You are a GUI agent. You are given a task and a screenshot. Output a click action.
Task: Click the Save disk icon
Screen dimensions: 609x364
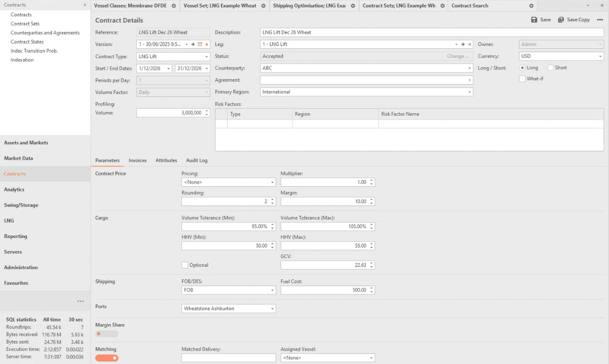pyautogui.click(x=534, y=20)
